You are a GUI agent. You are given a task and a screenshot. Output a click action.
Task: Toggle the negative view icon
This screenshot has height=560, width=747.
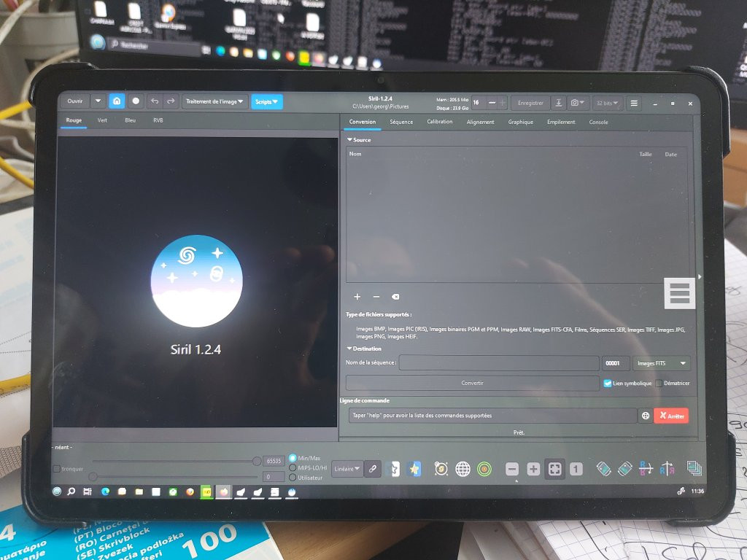[395, 469]
